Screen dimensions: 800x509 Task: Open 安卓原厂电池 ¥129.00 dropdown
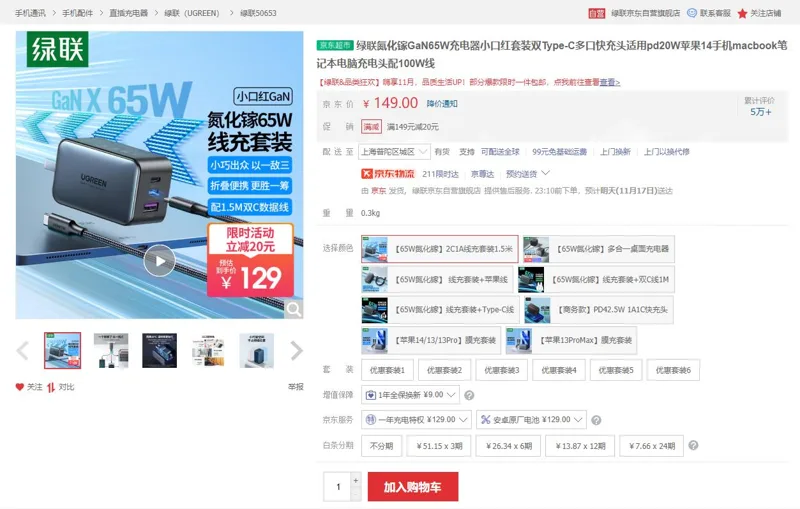click(531, 420)
